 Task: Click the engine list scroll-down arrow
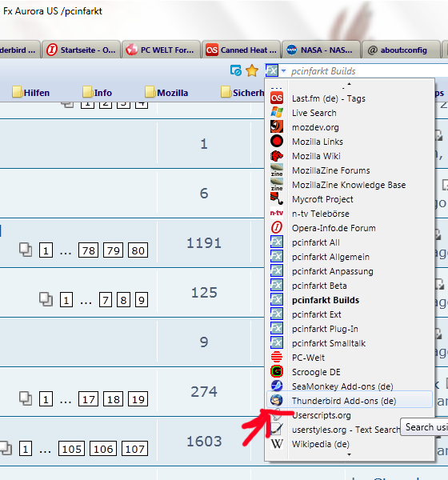click(x=349, y=454)
